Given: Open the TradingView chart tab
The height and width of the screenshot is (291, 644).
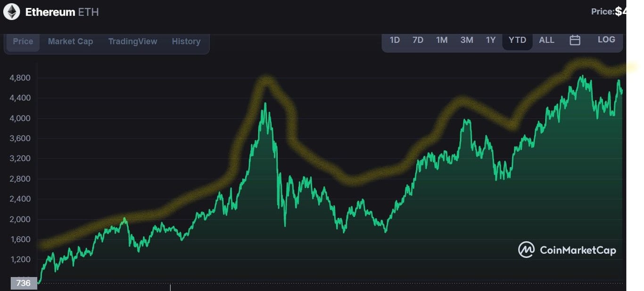Looking at the screenshot, I should (132, 42).
